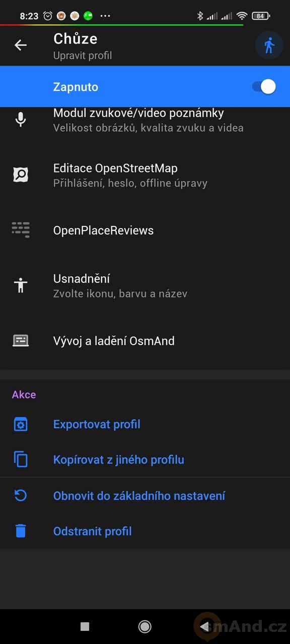The image size is (290, 644).
Task: Tap the OpenStreetMap editing magnifier icon
Action: click(x=21, y=175)
